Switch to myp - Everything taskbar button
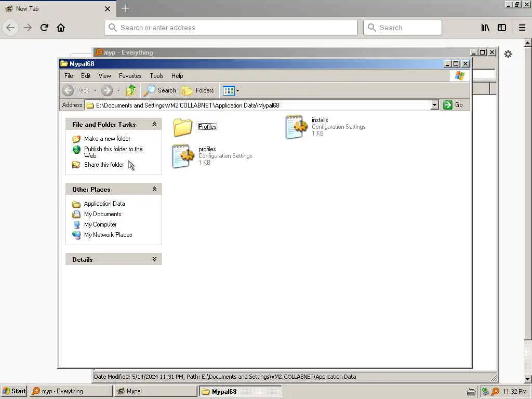 point(71,391)
